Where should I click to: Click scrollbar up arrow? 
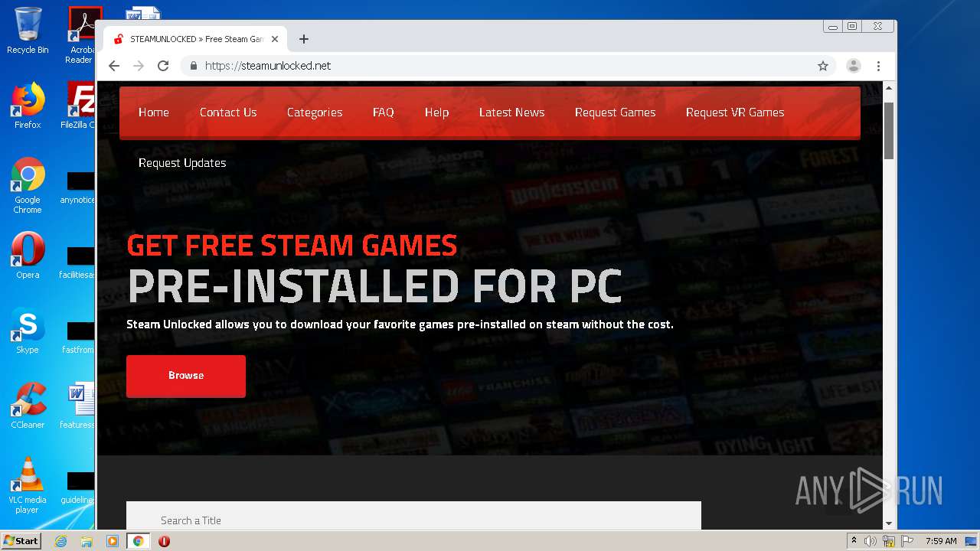[x=889, y=89]
